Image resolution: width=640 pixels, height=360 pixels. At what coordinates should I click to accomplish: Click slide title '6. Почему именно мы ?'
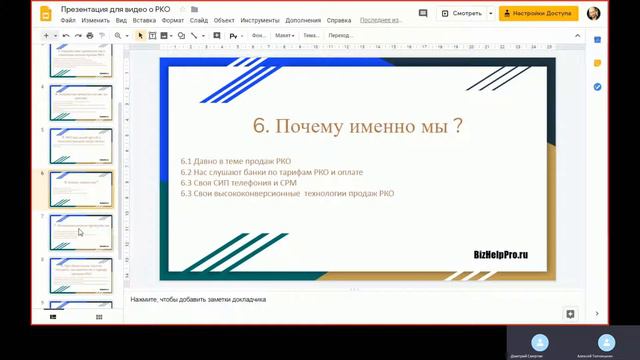pyautogui.click(x=358, y=126)
